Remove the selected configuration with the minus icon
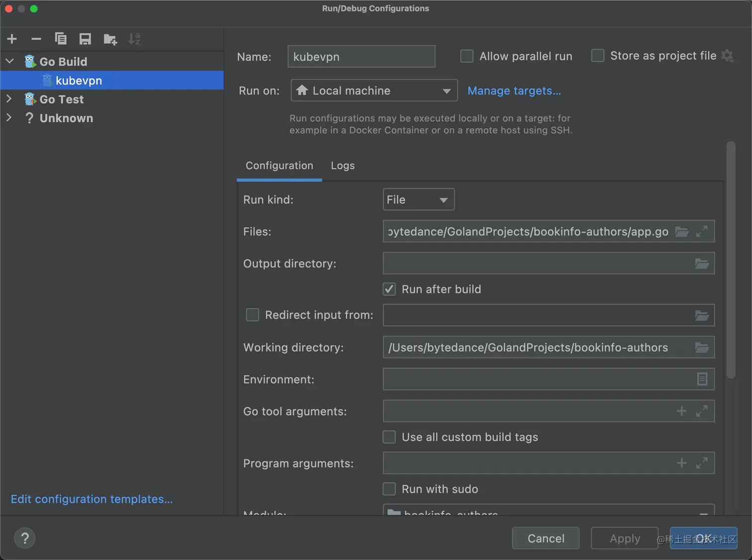The image size is (752, 560). 36,39
